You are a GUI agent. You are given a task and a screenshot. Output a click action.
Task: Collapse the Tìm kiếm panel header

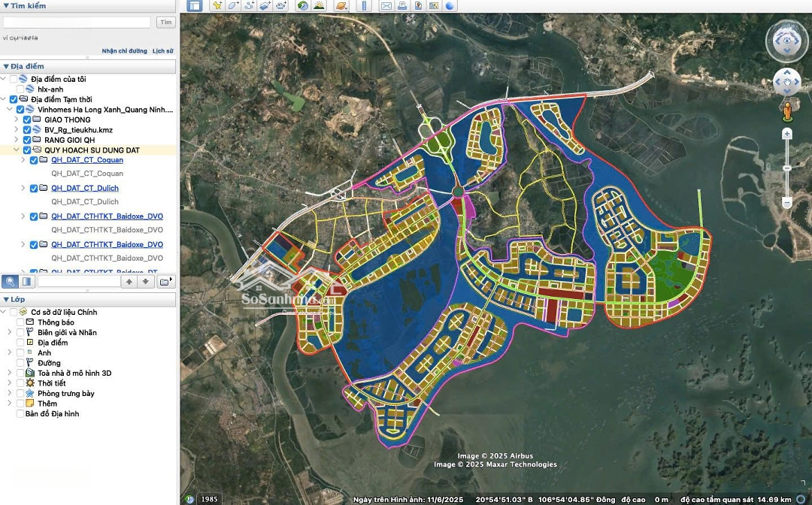pyautogui.click(x=6, y=6)
